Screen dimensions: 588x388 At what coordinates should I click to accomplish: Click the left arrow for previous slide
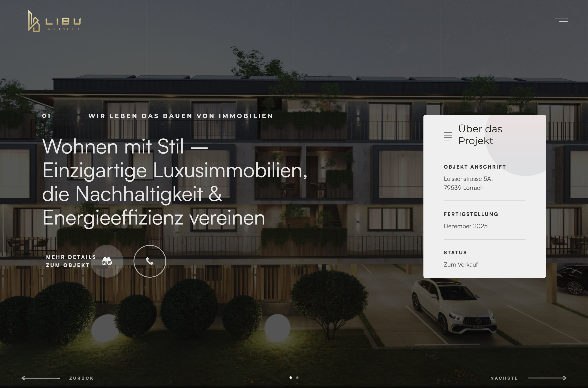pyautogui.click(x=41, y=378)
